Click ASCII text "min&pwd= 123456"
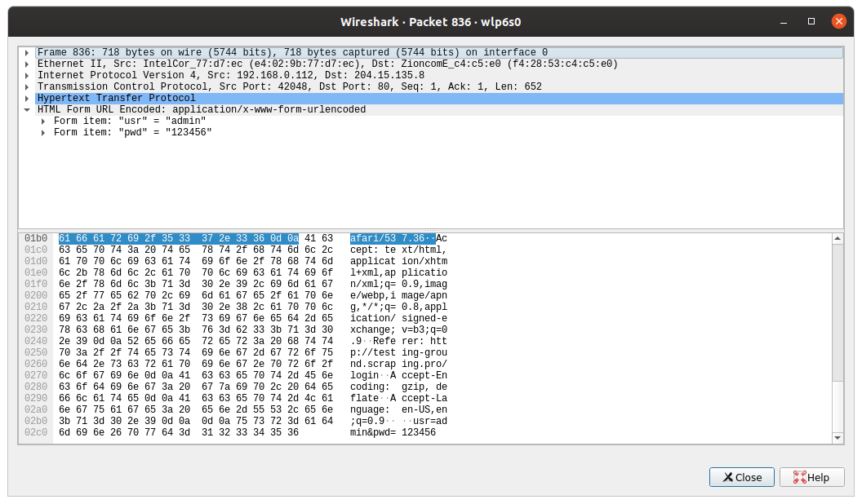 [x=393, y=432]
